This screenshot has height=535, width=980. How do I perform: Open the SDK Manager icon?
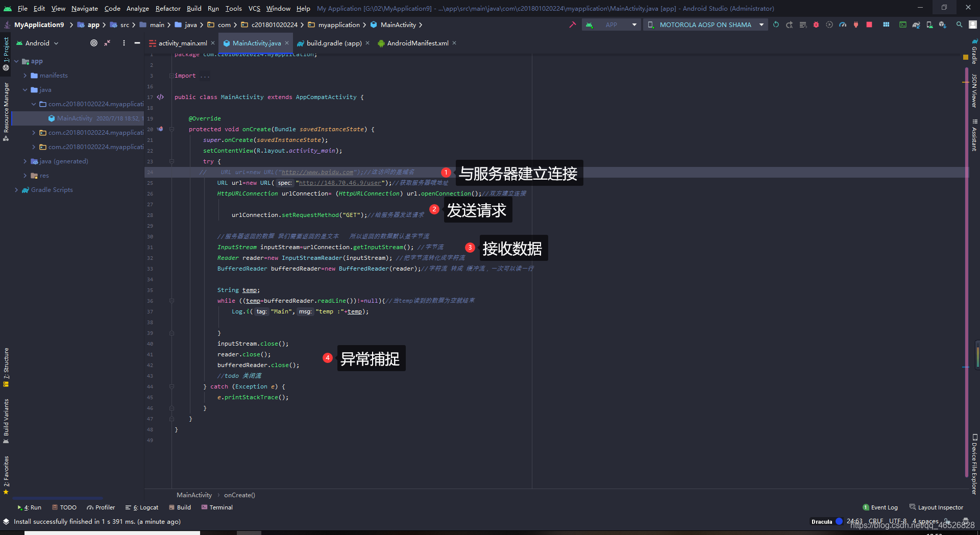[x=943, y=25]
